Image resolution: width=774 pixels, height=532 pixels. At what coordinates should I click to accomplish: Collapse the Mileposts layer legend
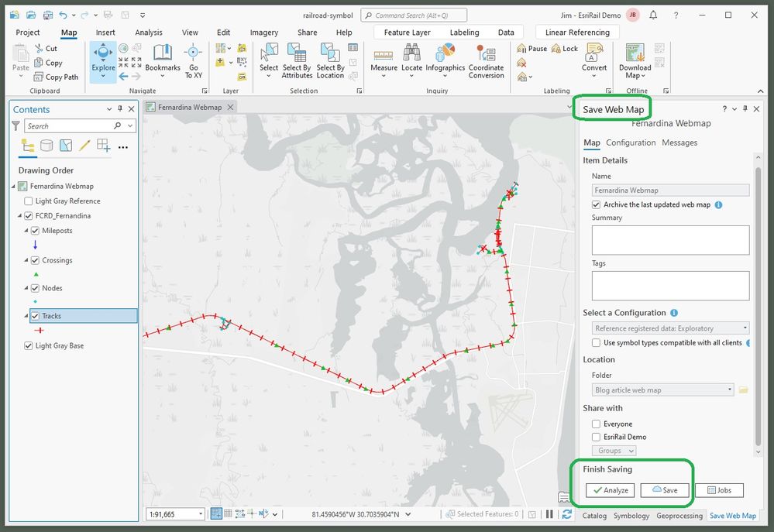pos(26,231)
